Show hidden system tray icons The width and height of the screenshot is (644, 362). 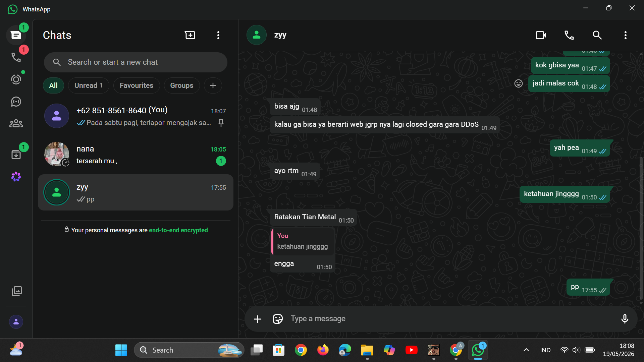526,350
